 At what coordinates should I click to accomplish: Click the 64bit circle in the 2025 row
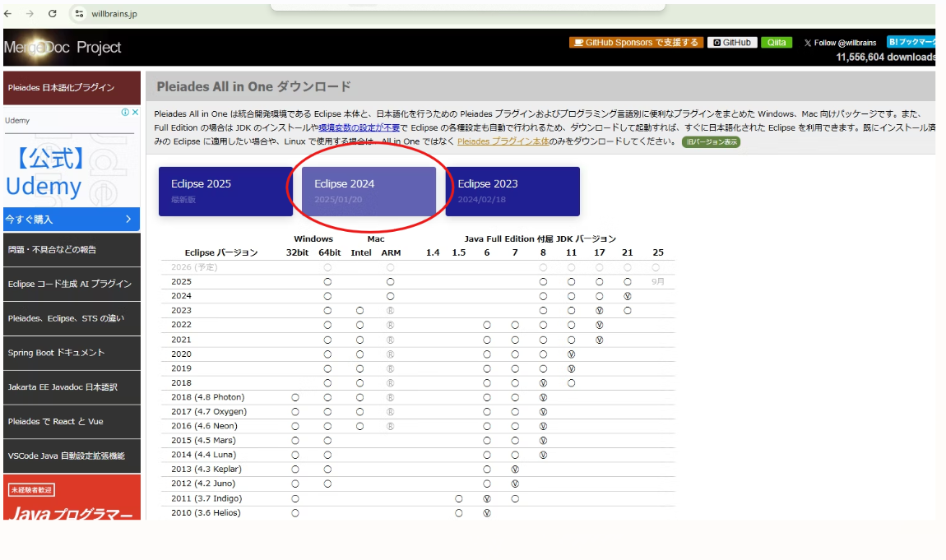tap(327, 281)
